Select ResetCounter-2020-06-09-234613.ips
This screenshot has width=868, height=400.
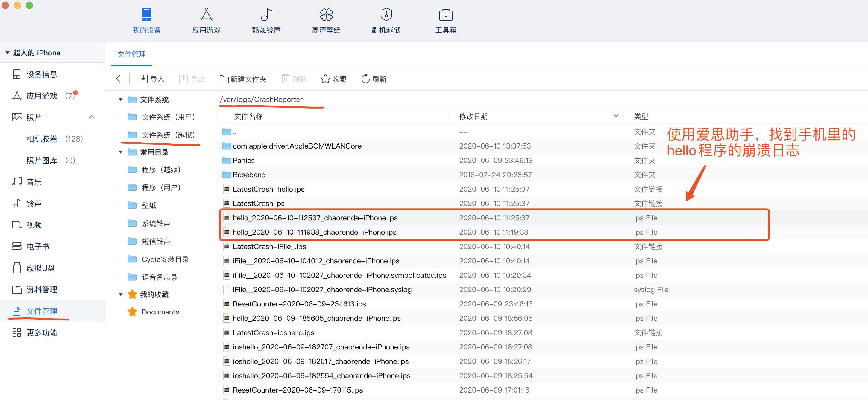tap(542, 304)
